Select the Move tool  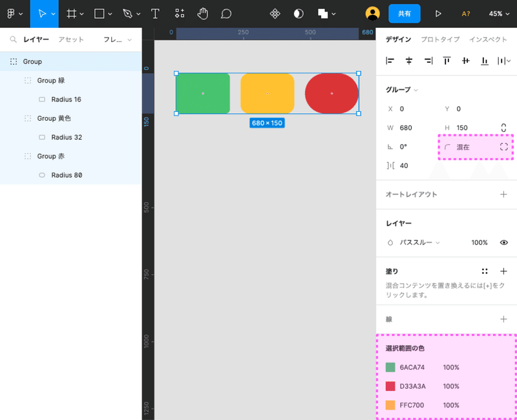click(x=41, y=14)
